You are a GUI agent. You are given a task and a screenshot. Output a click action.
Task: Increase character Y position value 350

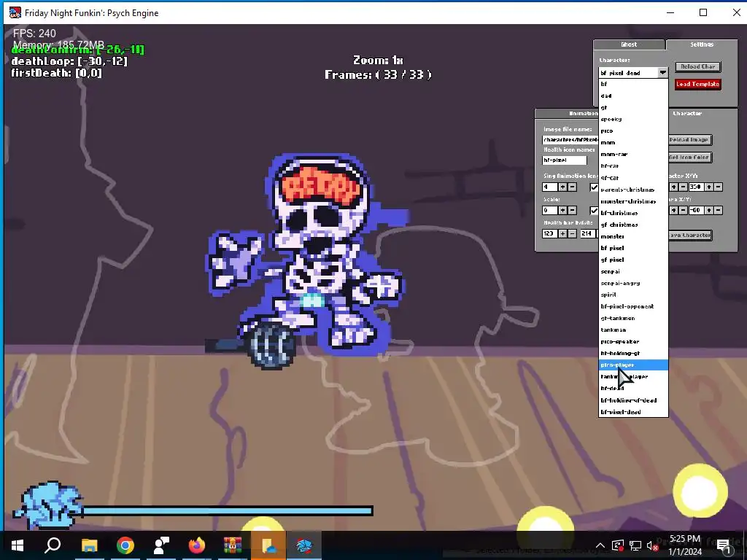709,187
